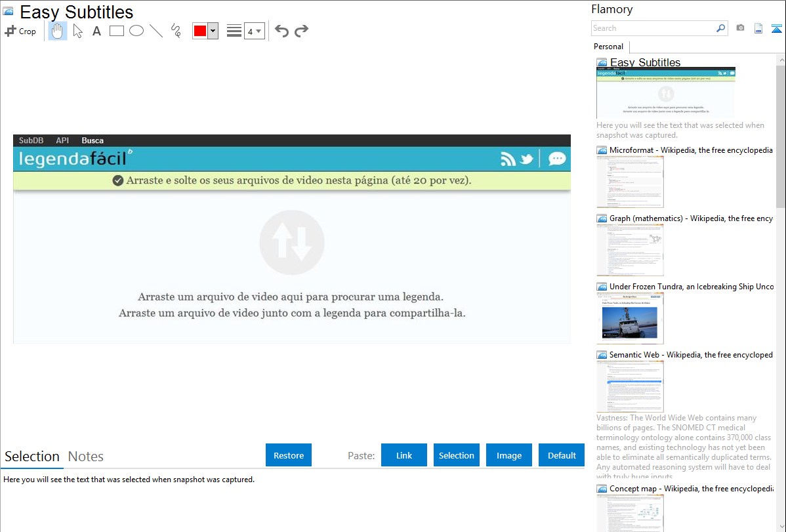Open the Microformat Wikipedia snapshot thumbnail
This screenshot has width=786, height=532.
630,182
